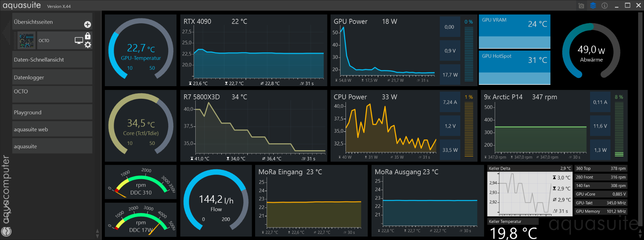
Task: Click the sidebar scroll down arrow
Action: pos(97,236)
